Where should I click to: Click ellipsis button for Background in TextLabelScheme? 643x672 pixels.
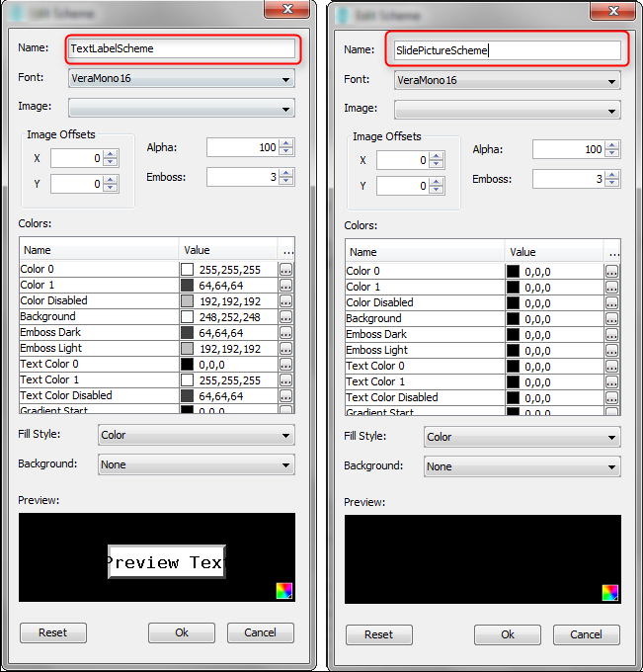(x=286, y=316)
